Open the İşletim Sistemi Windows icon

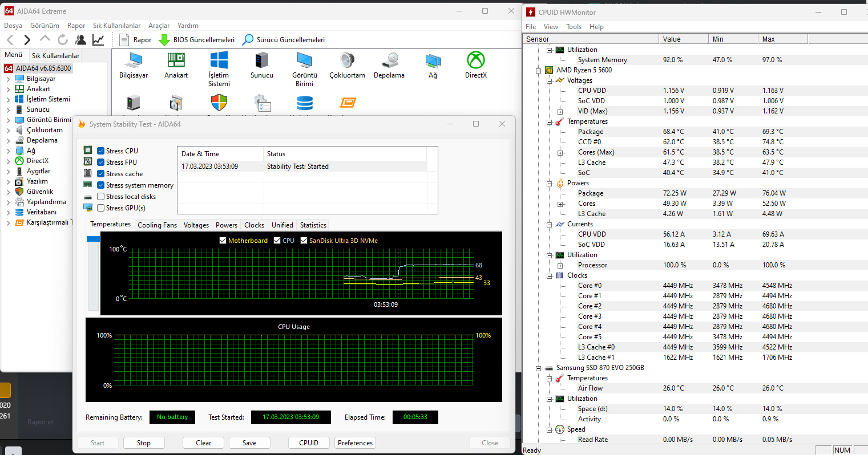point(219,60)
